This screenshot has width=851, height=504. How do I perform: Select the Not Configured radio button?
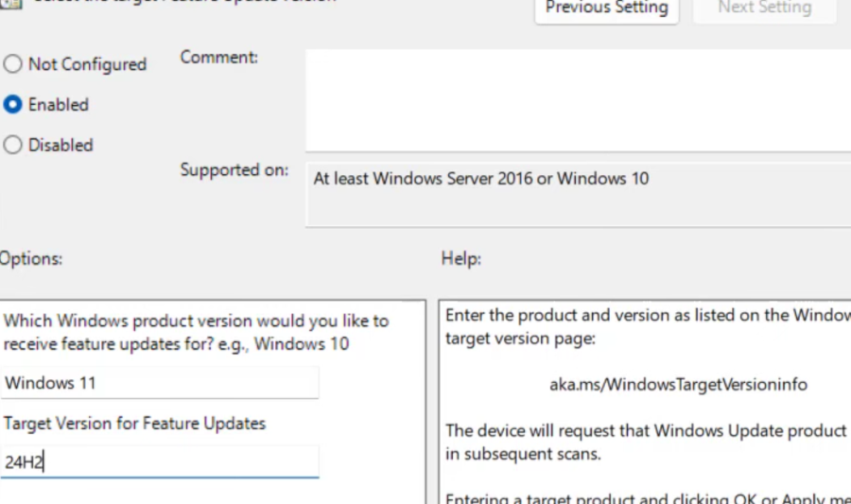pyautogui.click(x=13, y=64)
